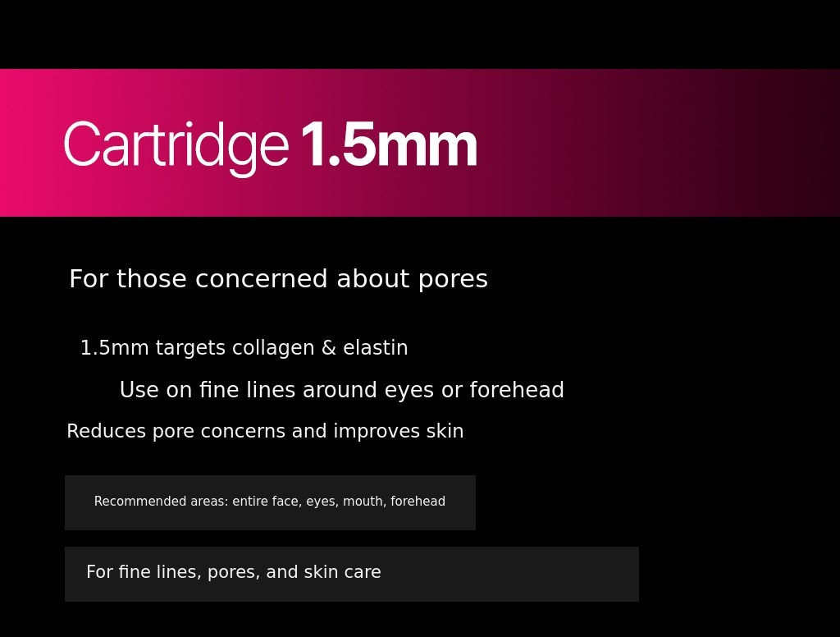Click the word "Cartridge" in the header
The width and height of the screenshot is (840, 637).
pyautogui.click(x=176, y=146)
